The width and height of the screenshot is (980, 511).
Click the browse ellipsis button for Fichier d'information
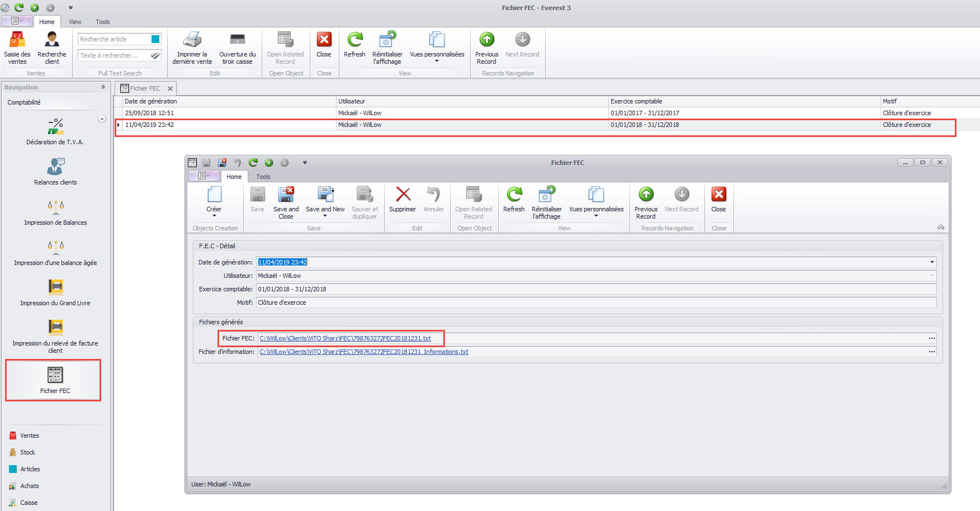[x=932, y=352]
